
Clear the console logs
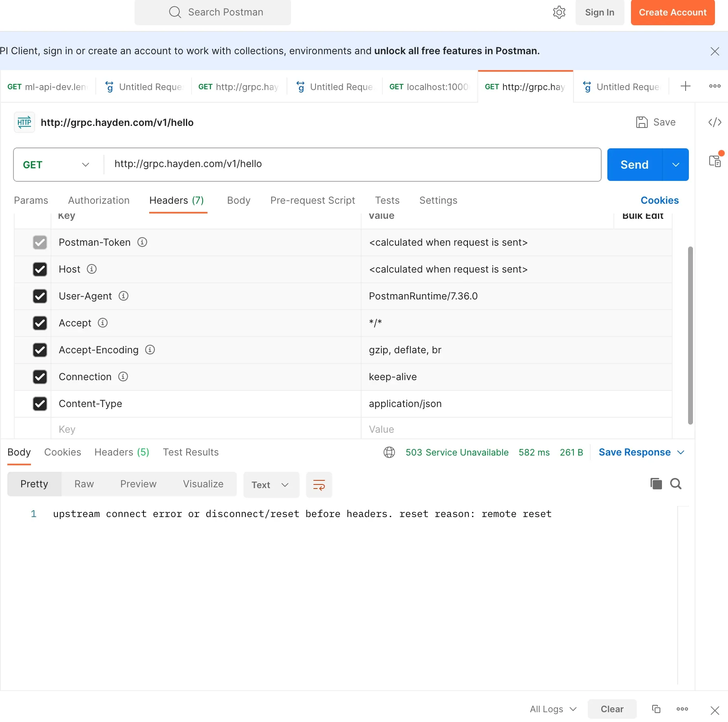[x=612, y=709]
